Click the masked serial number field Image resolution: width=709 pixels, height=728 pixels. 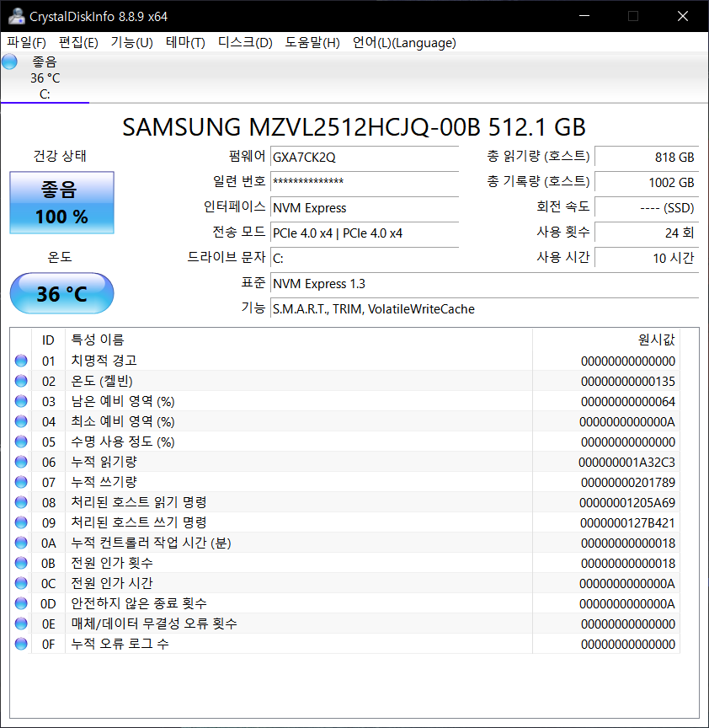365,182
